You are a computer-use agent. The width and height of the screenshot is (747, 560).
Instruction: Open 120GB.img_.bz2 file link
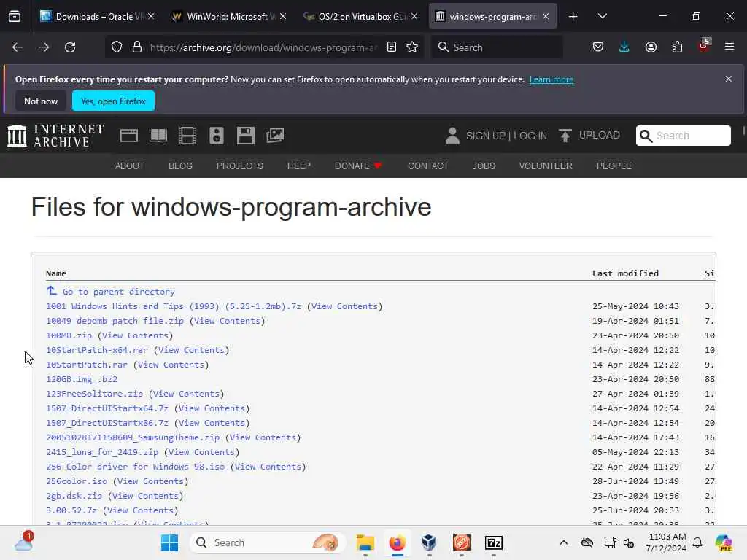pos(82,379)
